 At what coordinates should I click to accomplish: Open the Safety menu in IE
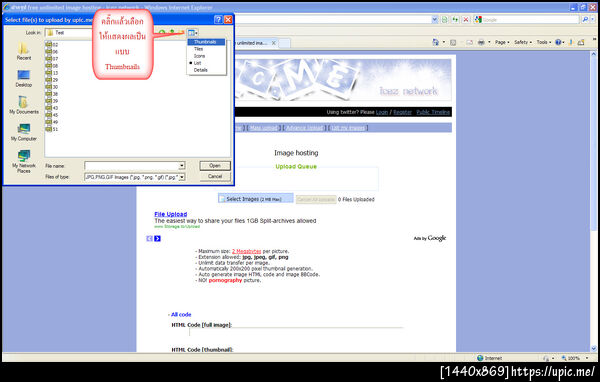pyautogui.click(x=523, y=42)
